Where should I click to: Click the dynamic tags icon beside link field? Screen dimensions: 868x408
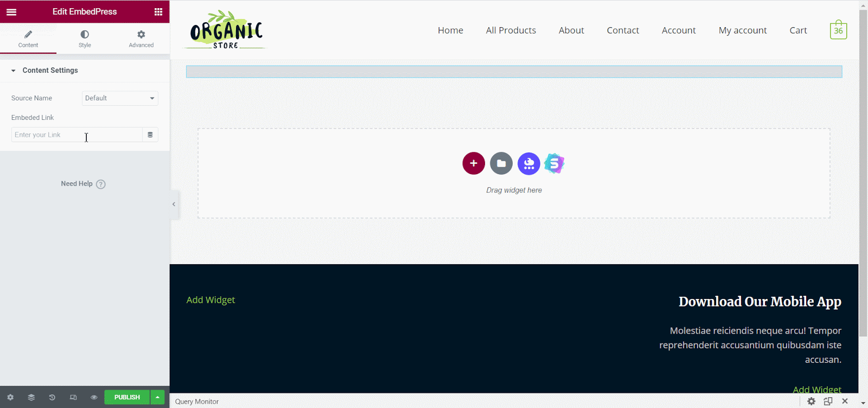(x=150, y=135)
